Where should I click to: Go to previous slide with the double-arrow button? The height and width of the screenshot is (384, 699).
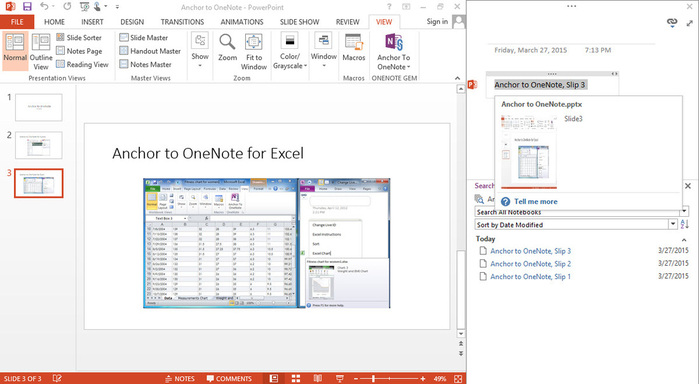(461, 344)
